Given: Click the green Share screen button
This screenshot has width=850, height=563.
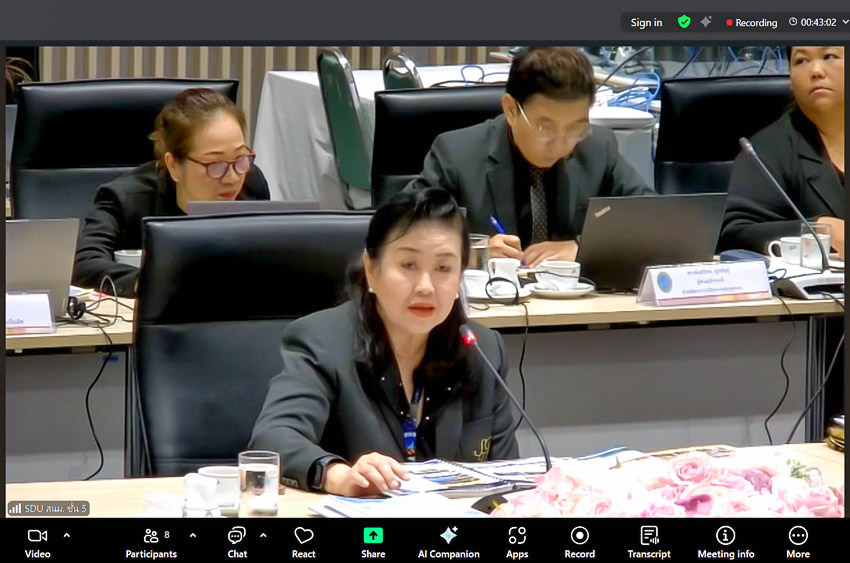Looking at the screenshot, I should [373, 541].
